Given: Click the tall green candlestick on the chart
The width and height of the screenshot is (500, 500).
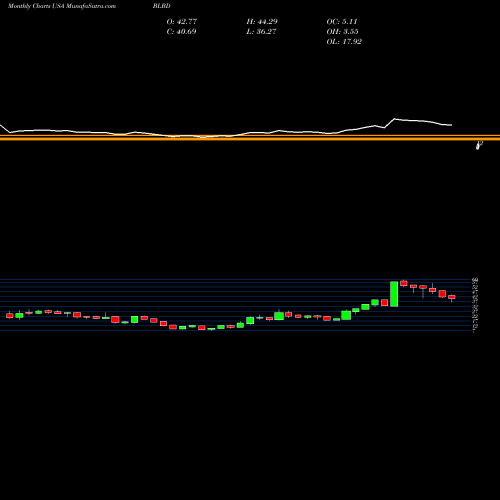Looking at the screenshot, I should pyautogui.click(x=394, y=294).
